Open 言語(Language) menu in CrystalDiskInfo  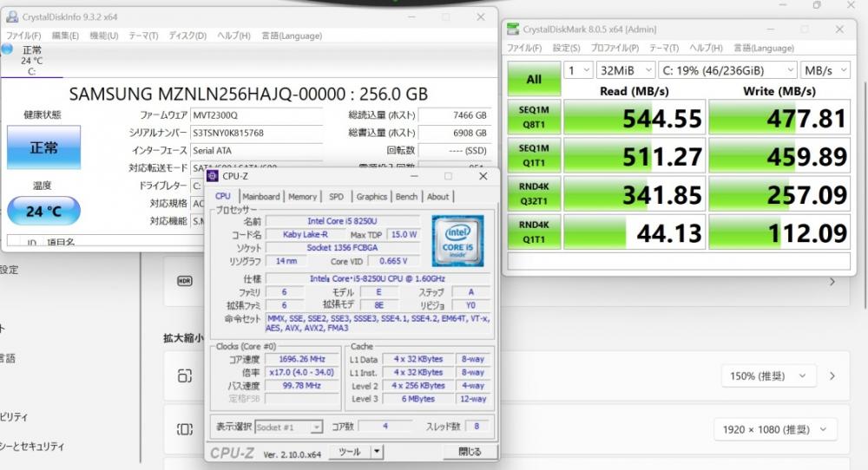coord(292,36)
